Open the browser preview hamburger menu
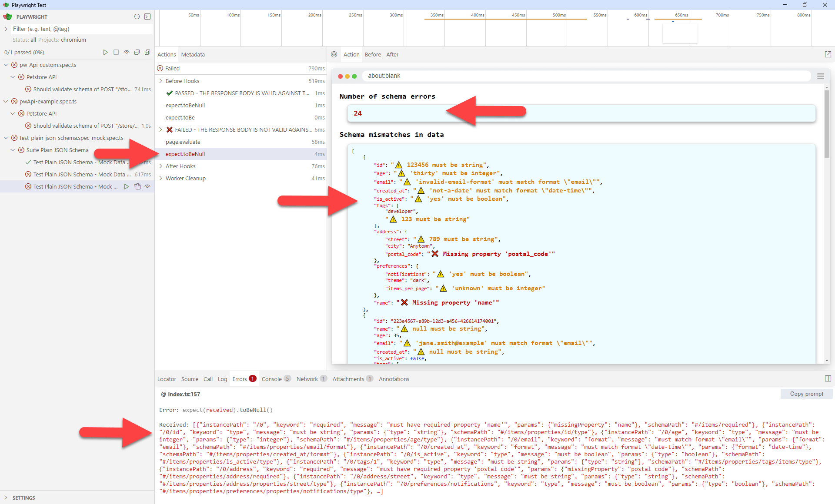The height and width of the screenshot is (504, 835). (821, 76)
